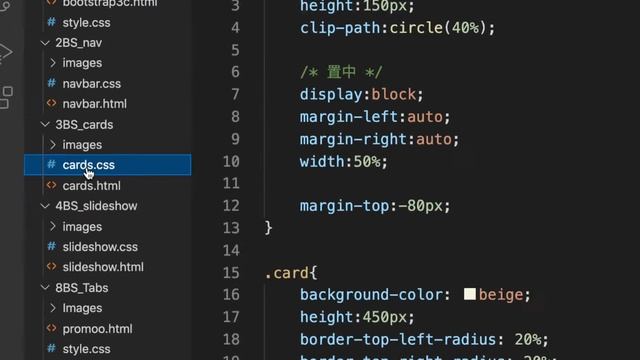Image resolution: width=640 pixels, height=360 pixels.
Task: Click the HTML icon beside navbar.html
Action: pos(51,104)
